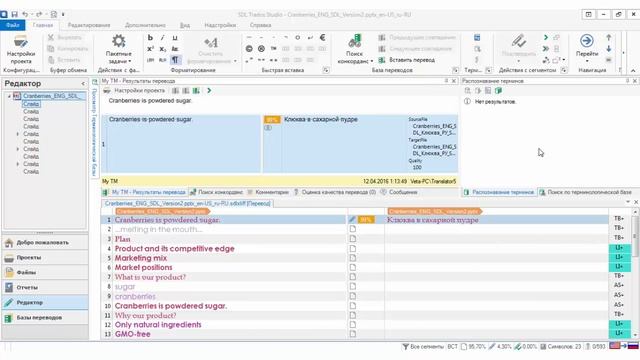This screenshot has height=360, width=640.
Task: Expand Поиск конкорданс dropdown arrow
Action: [372, 61]
